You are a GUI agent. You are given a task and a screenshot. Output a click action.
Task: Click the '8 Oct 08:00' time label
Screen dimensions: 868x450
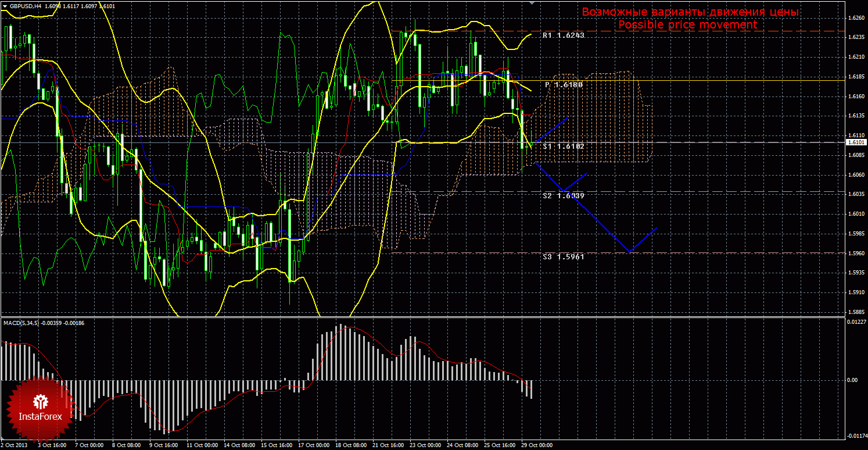pos(126,445)
